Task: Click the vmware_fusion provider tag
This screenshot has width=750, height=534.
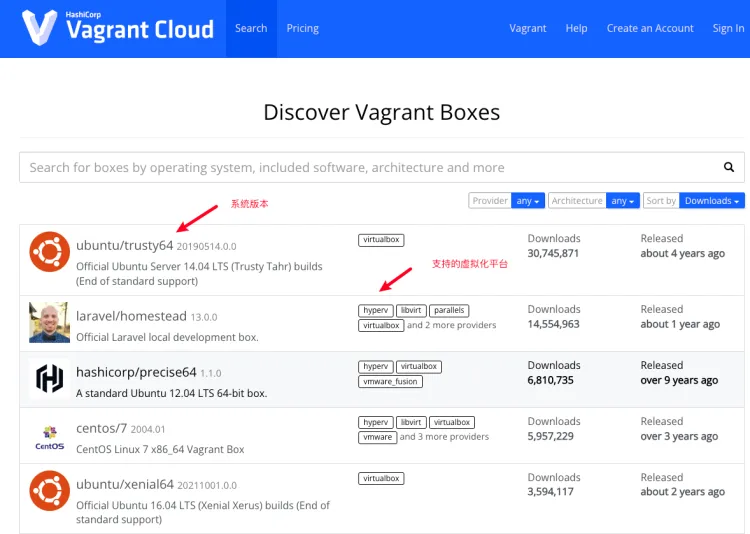Action: (390, 382)
